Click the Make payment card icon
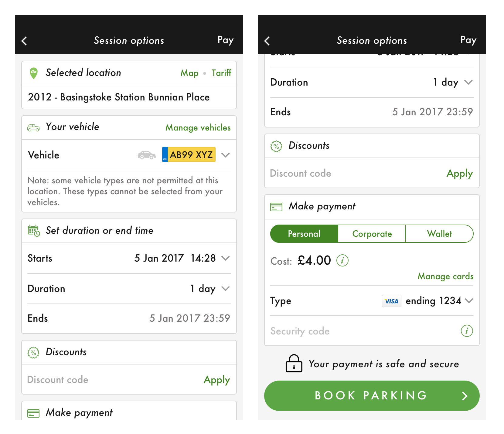 276,206
